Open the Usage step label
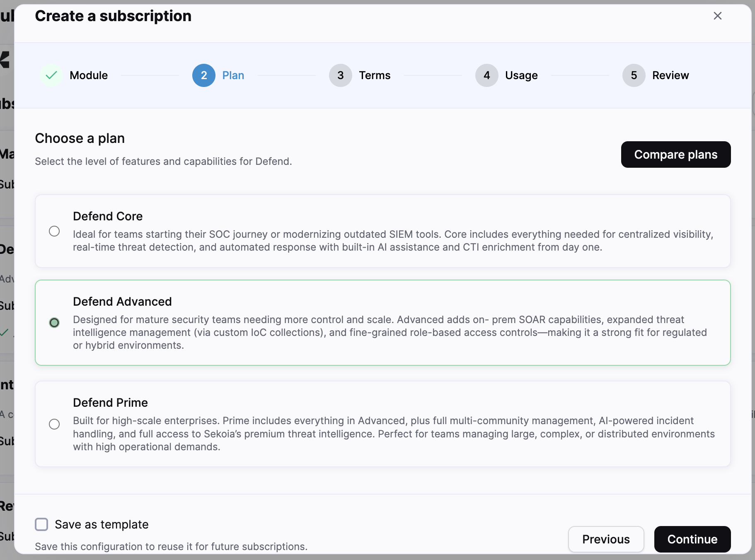The height and width of the screenshot is (560, 755). coord(521,75)
